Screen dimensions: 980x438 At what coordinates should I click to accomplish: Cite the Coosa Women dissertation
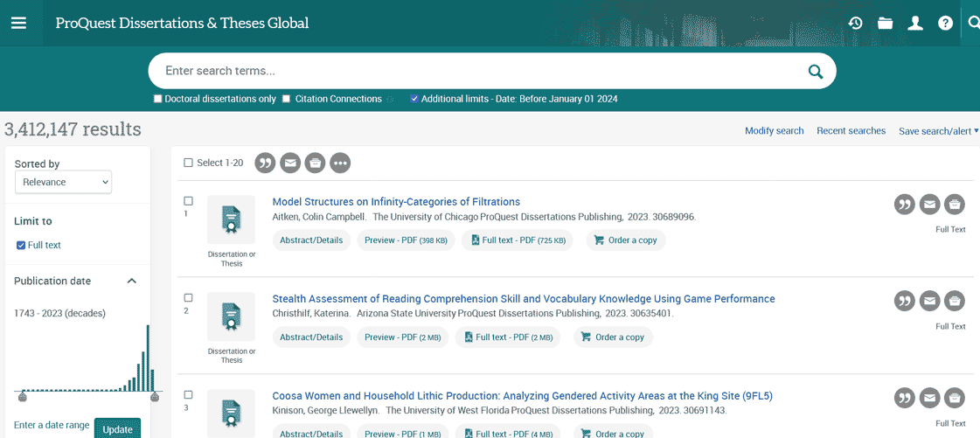pos(904,398)
